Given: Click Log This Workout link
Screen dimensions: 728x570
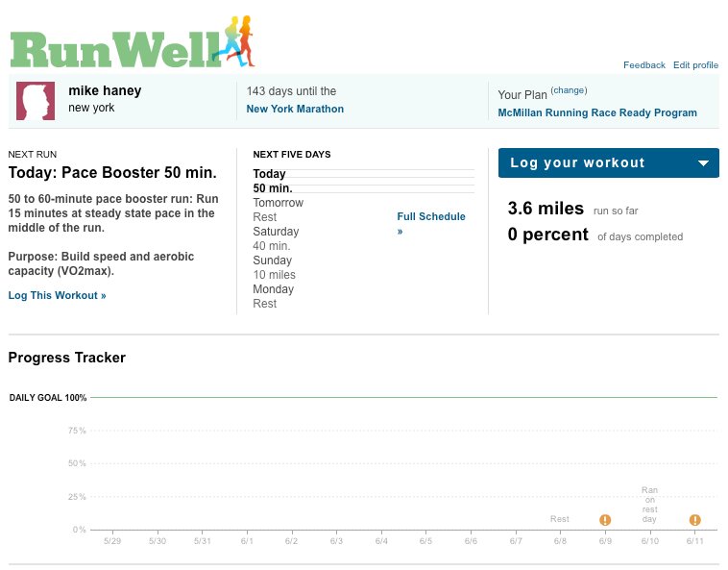Looking at the screenshot, I should (x=57, y=295).
